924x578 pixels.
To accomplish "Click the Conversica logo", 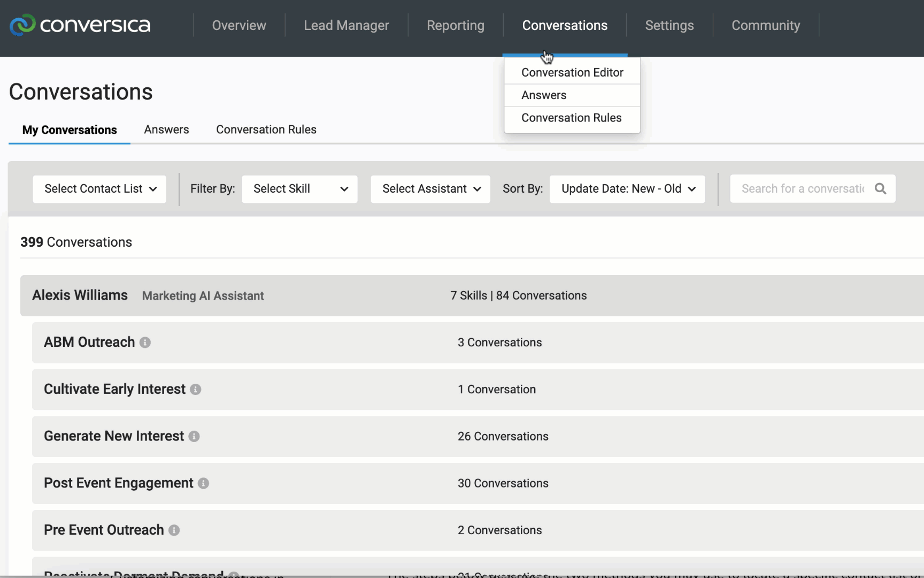I will [80, 25].
